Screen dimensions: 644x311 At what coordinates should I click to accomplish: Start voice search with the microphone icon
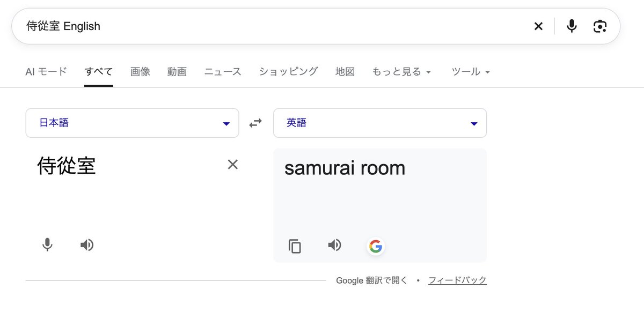(x=572, y=26)
